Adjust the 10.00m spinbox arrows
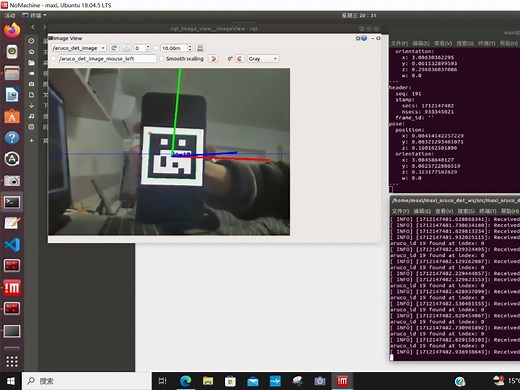This screenshot has height=390, width=520. pos(190,48)
